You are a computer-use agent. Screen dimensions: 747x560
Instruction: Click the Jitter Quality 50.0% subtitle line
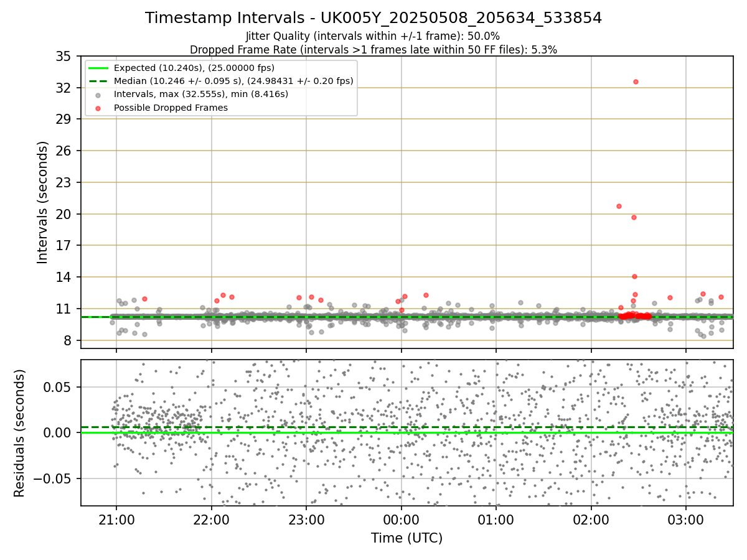pos(373,36)
